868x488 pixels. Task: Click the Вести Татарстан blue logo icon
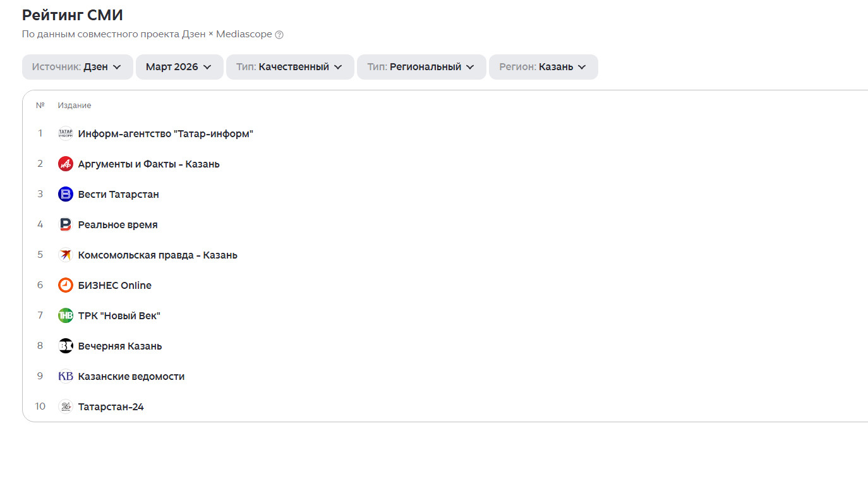(x=66, y=194)
